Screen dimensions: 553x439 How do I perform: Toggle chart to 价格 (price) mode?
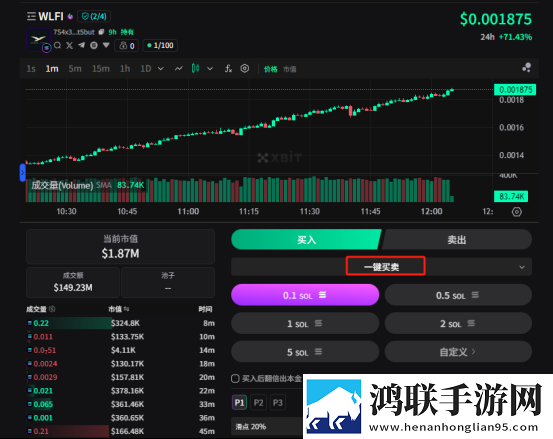coord(271,69)
